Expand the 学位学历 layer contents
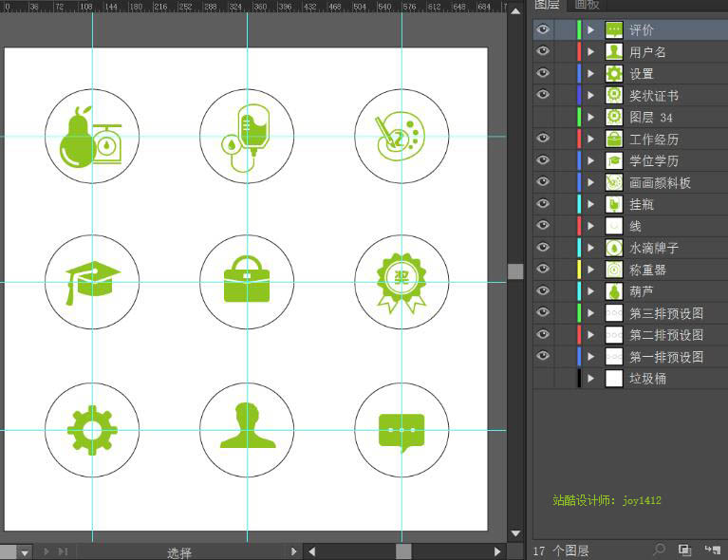The width and height of the screenshot is (728, 560). (590, 161)
